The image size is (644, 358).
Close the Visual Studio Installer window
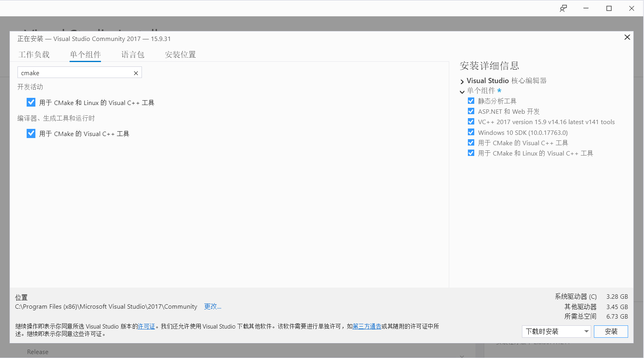[632, 8]
